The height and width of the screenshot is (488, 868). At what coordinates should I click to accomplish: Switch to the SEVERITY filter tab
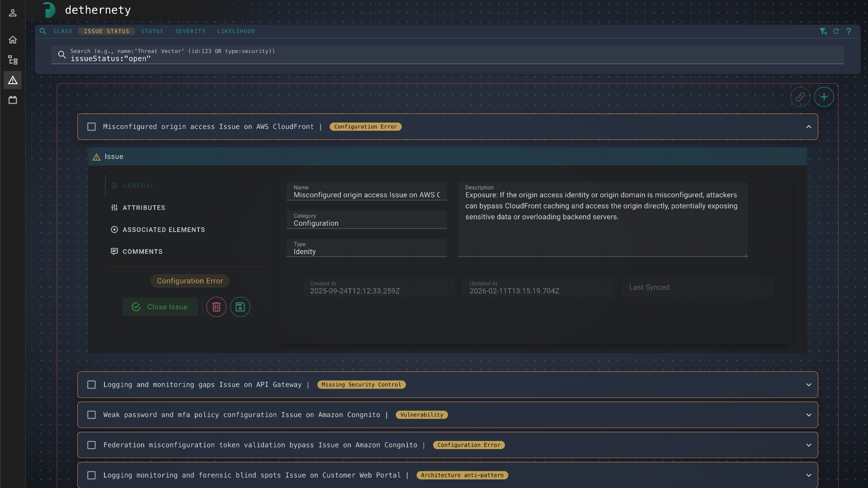pyautogui.click(x=190, y=31)
